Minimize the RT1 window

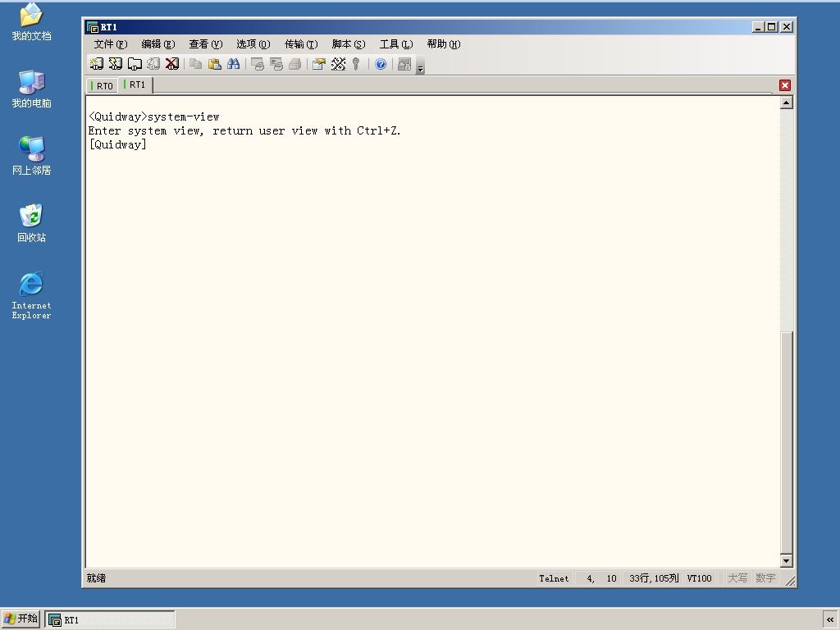[x=757, y=27]
